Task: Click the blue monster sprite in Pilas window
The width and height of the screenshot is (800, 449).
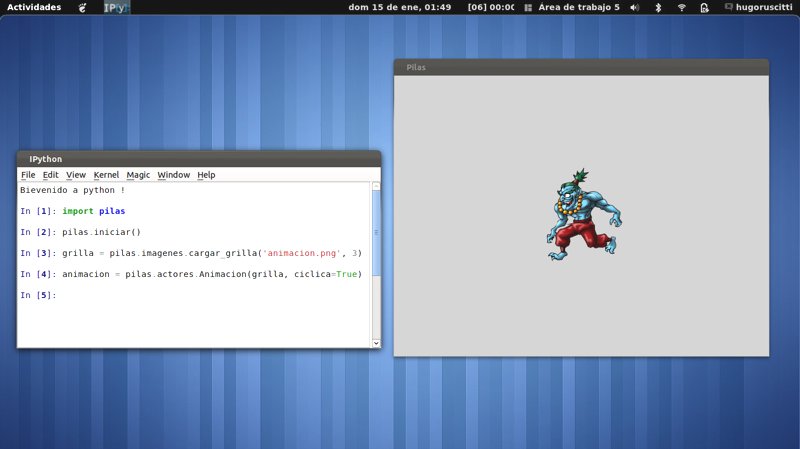Action: pos(583,215)
